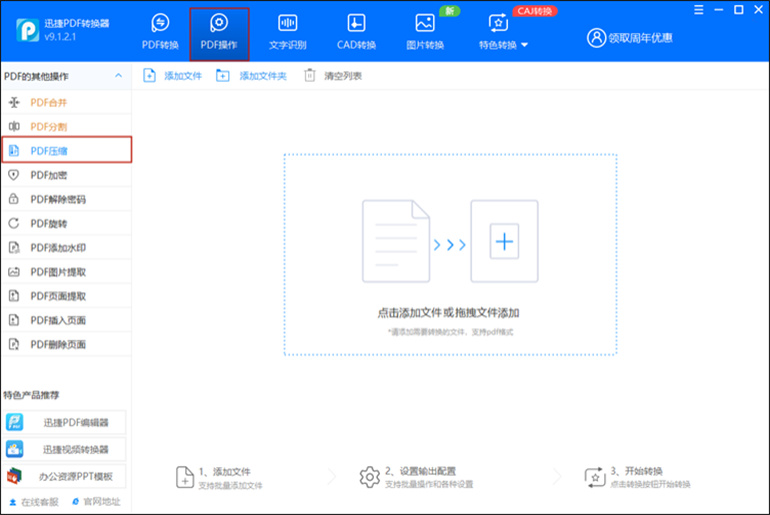The width and height of the screenshot is (770, 515).
Task: Click the 迅捷PDF编辑器 product icon
Action: tap(14, 422)
